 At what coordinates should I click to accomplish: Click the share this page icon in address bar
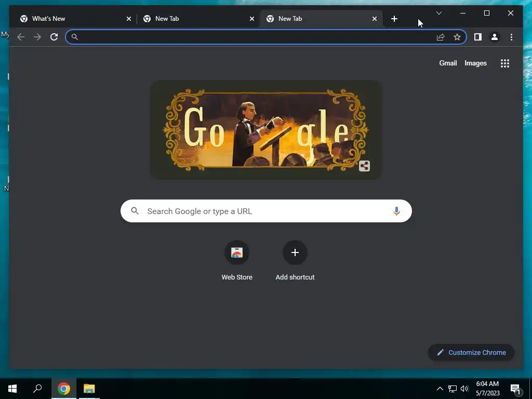(x=441, y=37)
